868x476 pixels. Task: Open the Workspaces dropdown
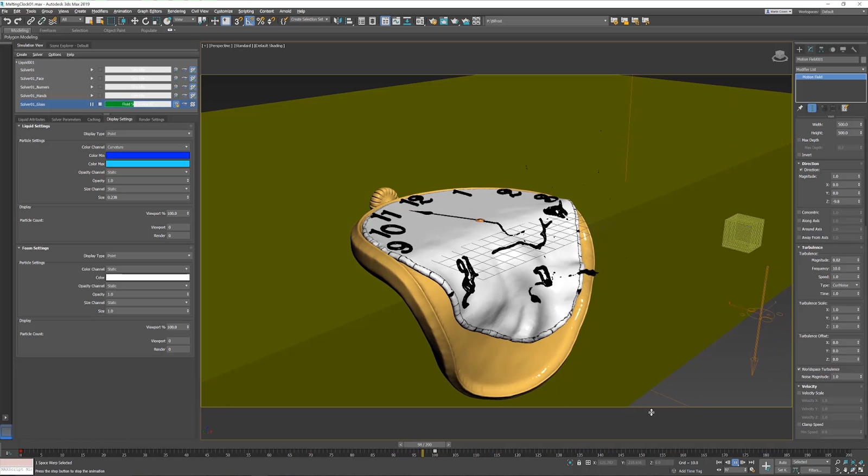[x=843, y=11]
